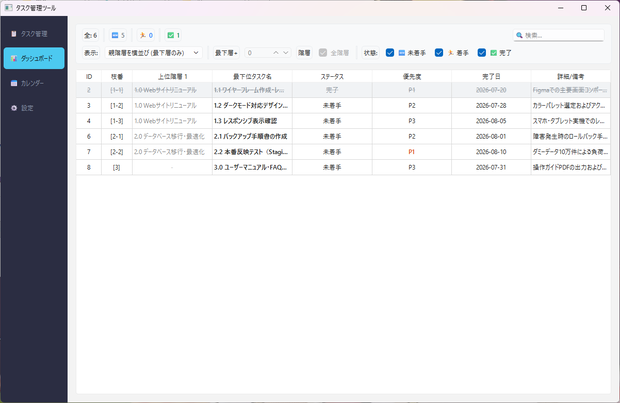Toggle the 着手 status checkbox
This screenshot has height=403, width=620.
click(439, 53)
